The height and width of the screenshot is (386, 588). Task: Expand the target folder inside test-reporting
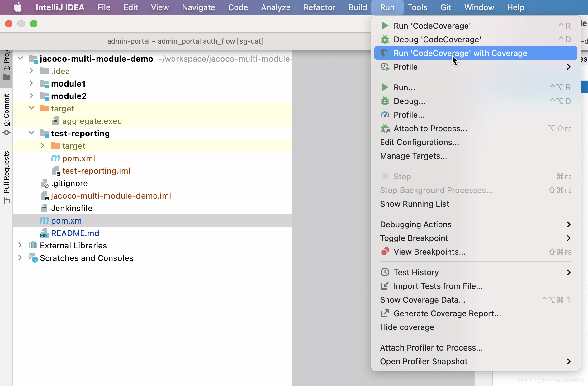[x=42, y=146]
